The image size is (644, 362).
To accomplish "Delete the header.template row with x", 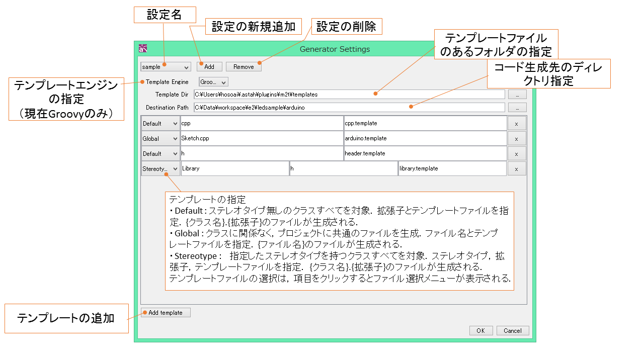I will point(517,153).
